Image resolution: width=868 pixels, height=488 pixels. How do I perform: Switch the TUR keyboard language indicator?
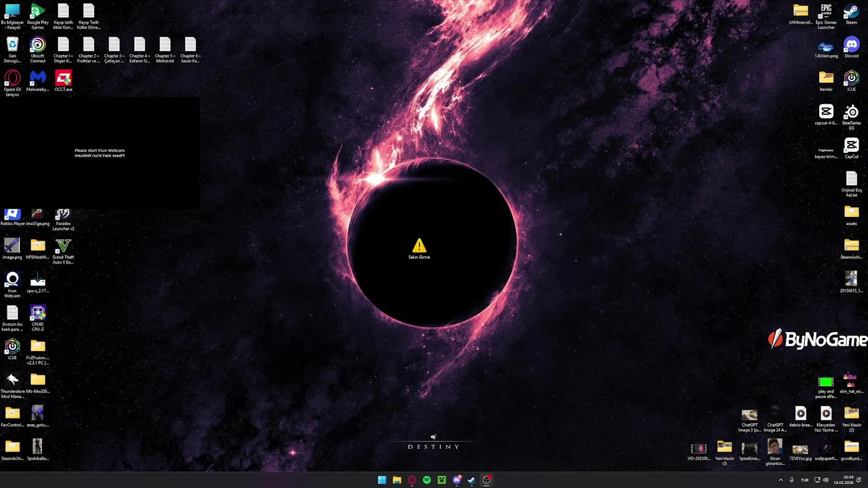805,480
